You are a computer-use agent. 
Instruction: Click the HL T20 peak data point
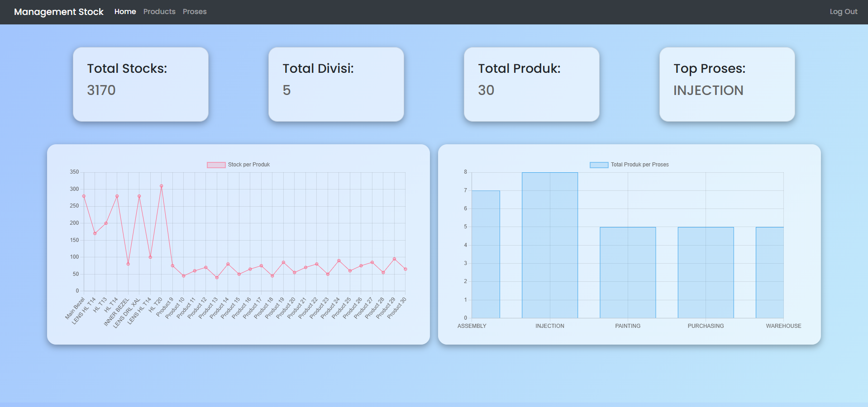tap(161, 186)
